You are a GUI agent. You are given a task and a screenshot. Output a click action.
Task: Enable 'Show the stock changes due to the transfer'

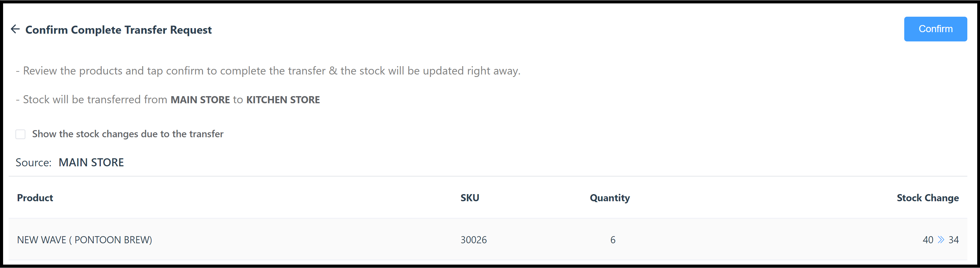20,134
